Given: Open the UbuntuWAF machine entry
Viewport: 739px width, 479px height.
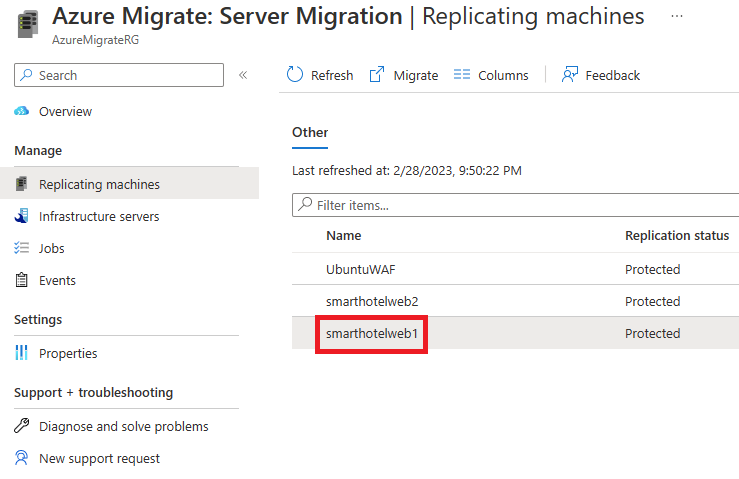Looking at the screenshot, I should coord(361,270).
